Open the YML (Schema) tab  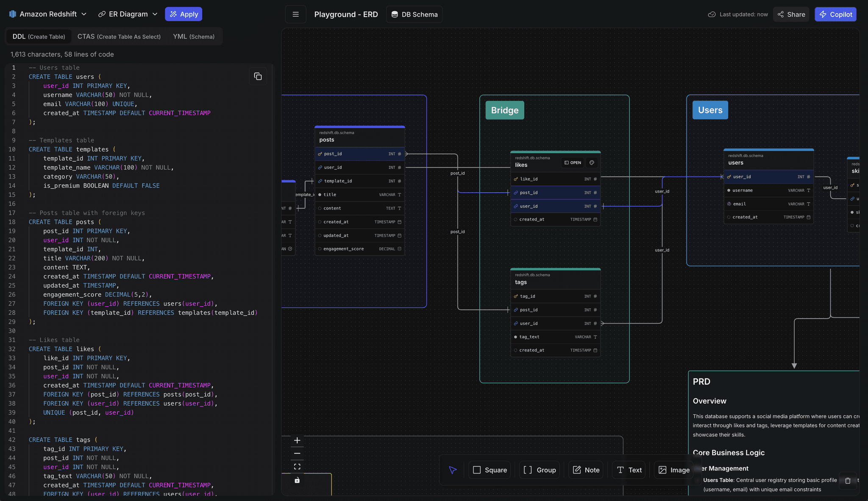coord(194,36)
